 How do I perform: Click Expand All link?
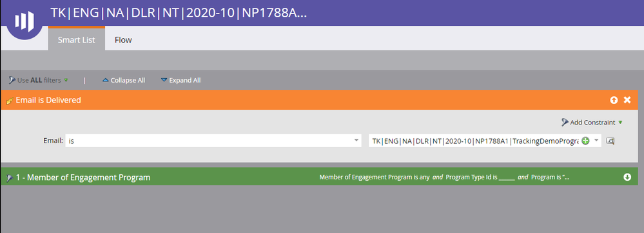click(181, 80)
